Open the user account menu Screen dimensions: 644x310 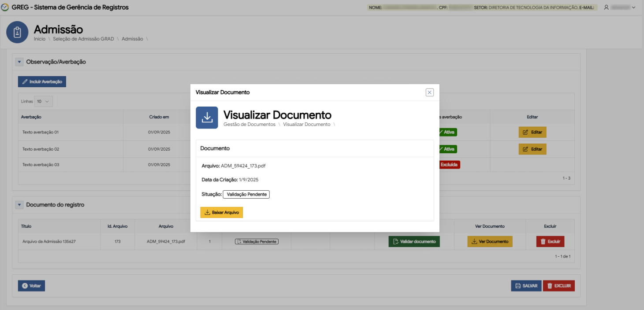(619, 7)
